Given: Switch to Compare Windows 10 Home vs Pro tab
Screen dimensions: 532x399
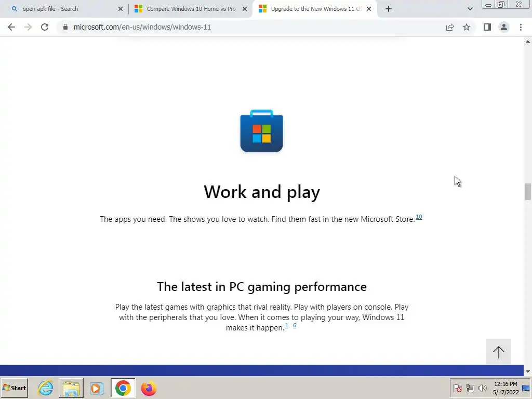Looking at the screenshot, I should point(191,9).
